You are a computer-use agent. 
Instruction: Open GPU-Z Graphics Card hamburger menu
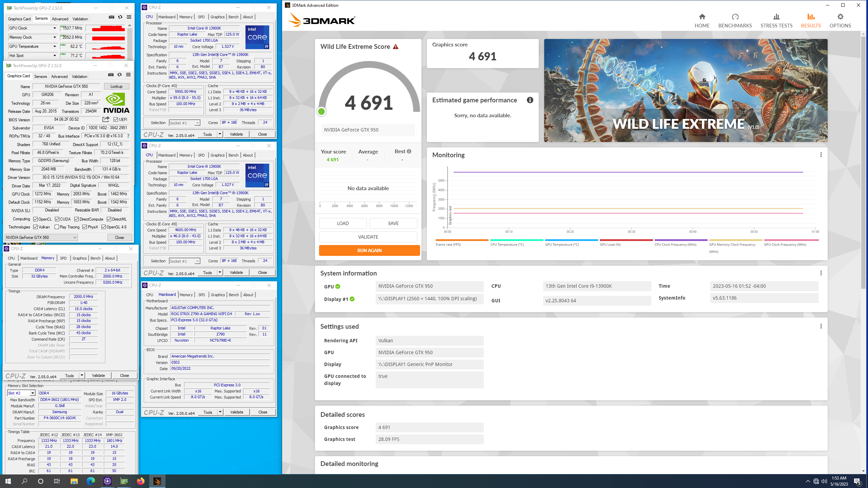[x=128, y=75]
